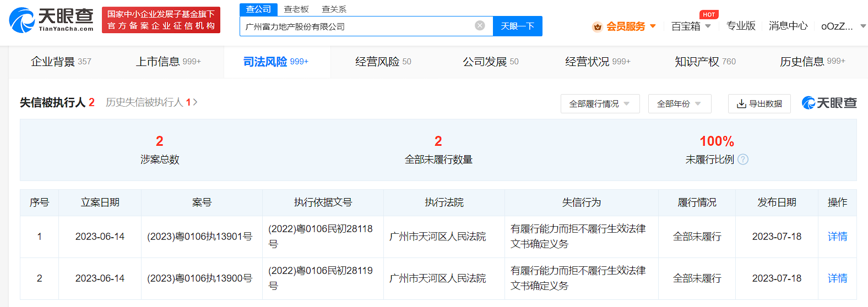Switch to the 查关系 search tab
The width and height of the screenshot is (868, 307).
pyautogui.click(x=334, y=9)
